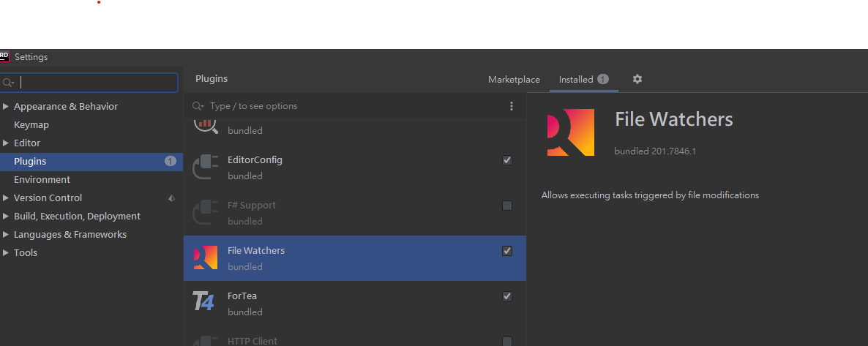Image resolution: width=868 pixels, height=346 pixels.
Task: Open Environment settings page
Action: [x=42, y=179]
